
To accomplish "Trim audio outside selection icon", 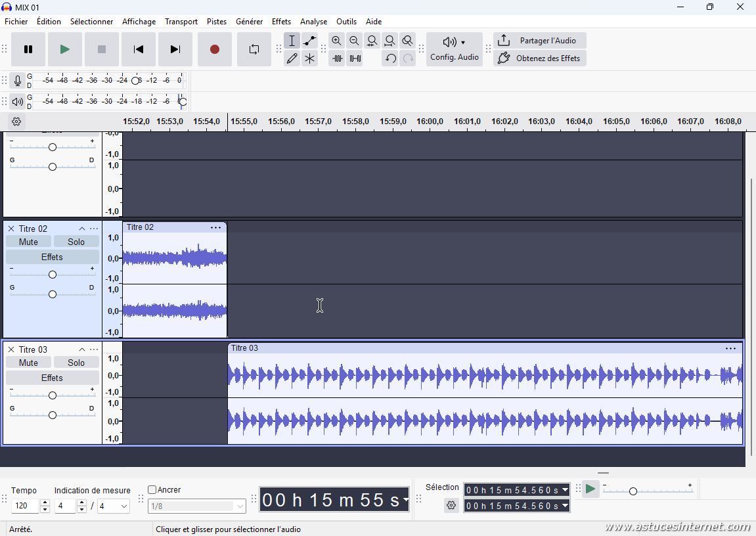I will point(337,58).
